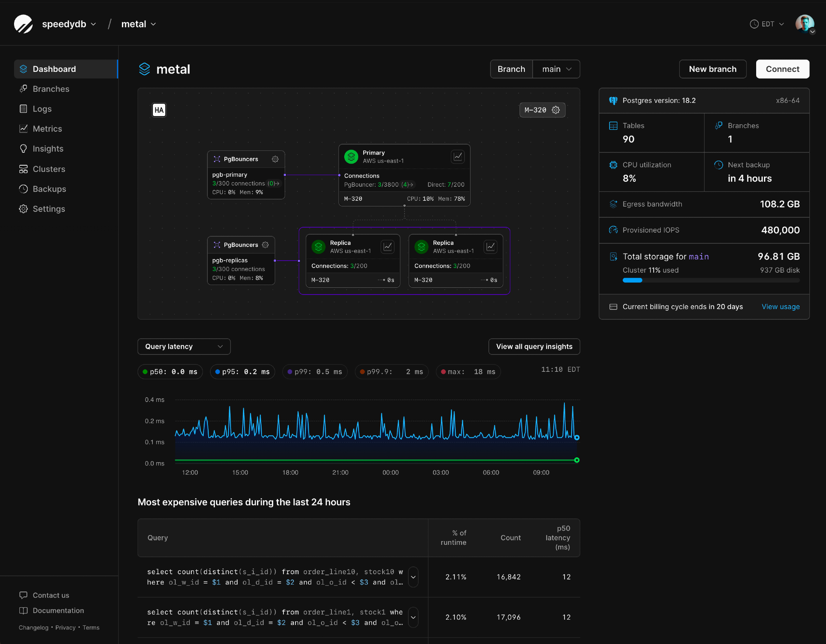The width and height of the screenshot is (826, 644).
Task: Open user avatar menu
Action: pos(805,24)
